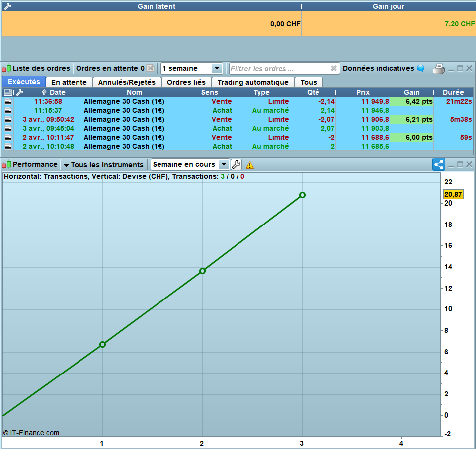Open the Trading automatique tab
476x449 pixels.
pos(252,82)
